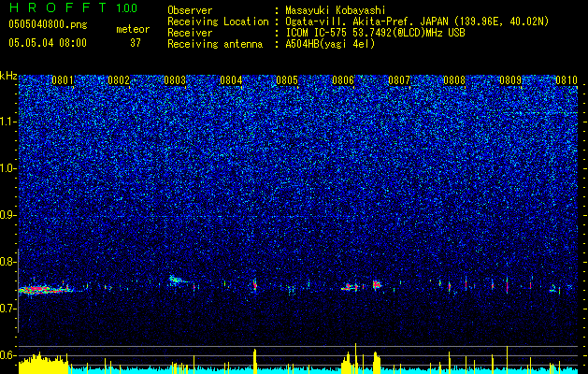Viewport: 588px width, 374px height.
Task: Click the wide yellow power block before 0801
Action: [44, 364]
